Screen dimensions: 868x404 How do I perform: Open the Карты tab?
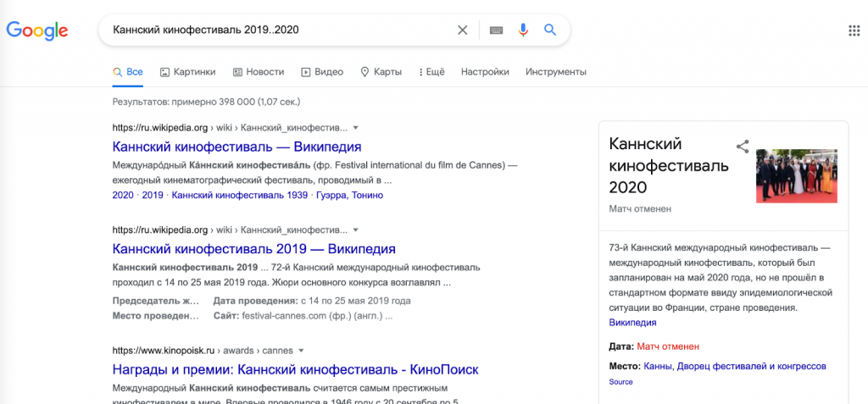pos(381,72)
